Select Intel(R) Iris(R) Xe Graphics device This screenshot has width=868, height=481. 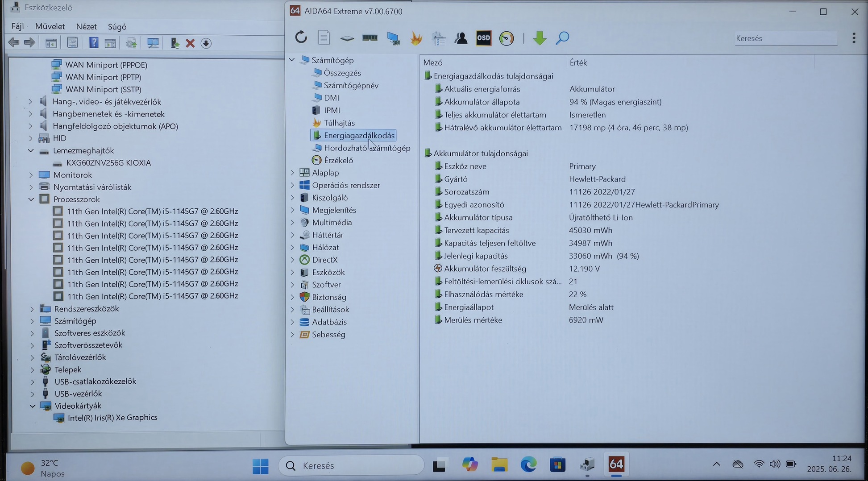(x=112, y=418)
